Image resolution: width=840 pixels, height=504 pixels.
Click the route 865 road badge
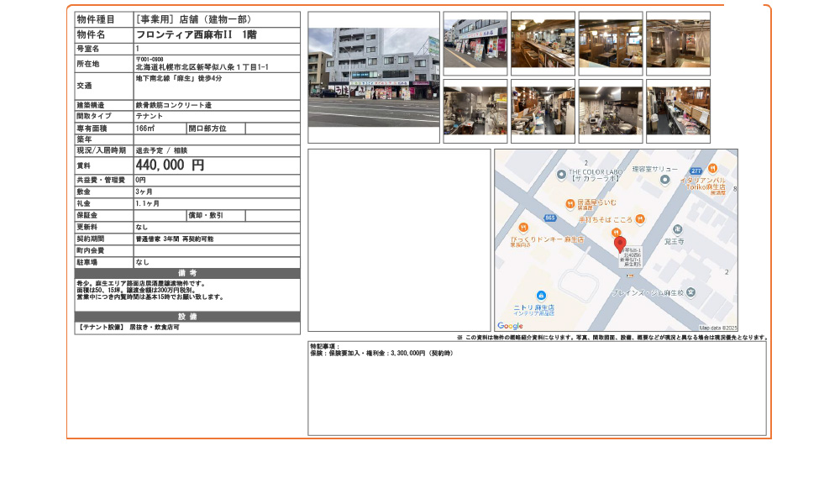coord(549,217)
